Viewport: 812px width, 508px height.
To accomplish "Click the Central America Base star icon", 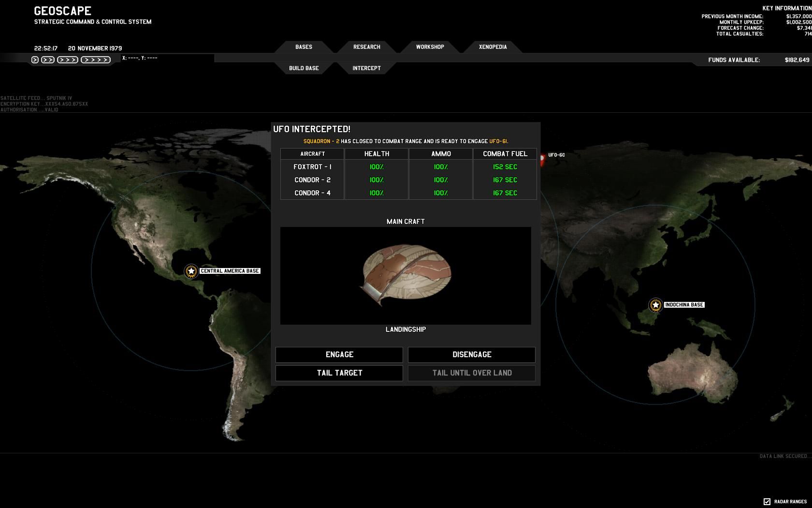I will (x=191, y=271).
